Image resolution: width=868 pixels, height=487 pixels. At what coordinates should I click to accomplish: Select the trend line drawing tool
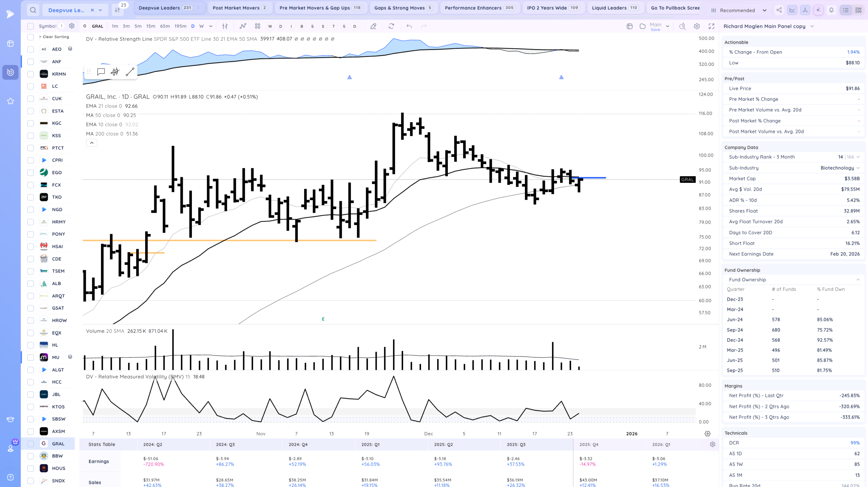point(130,72)
